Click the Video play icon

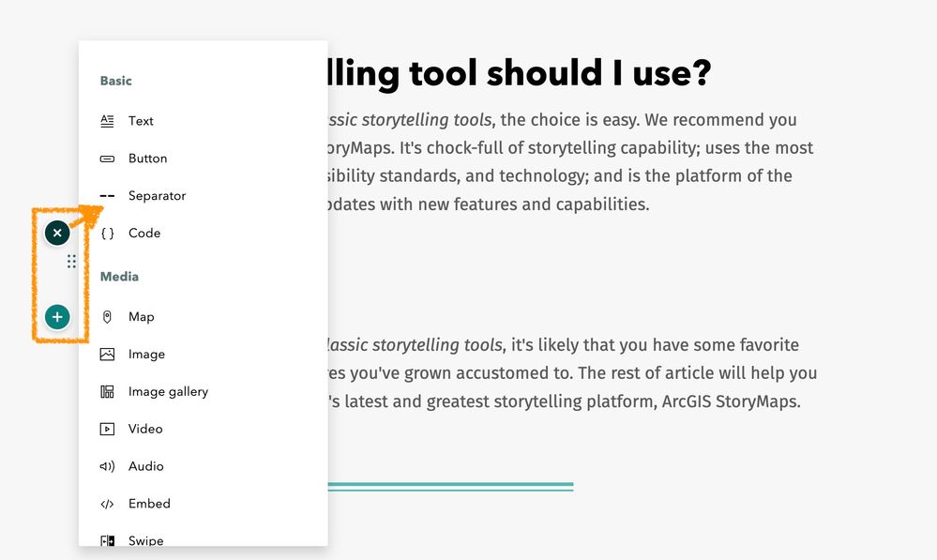[x=107, y=430]
